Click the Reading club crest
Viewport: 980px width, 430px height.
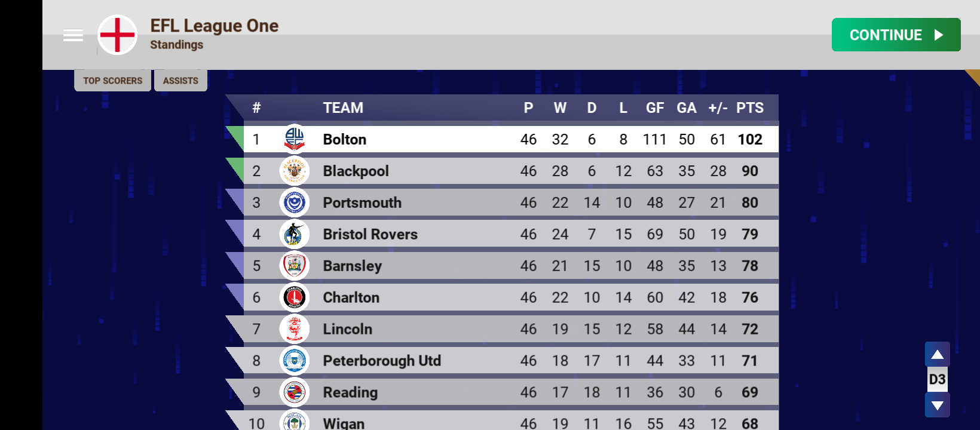(x=294, y=392)
